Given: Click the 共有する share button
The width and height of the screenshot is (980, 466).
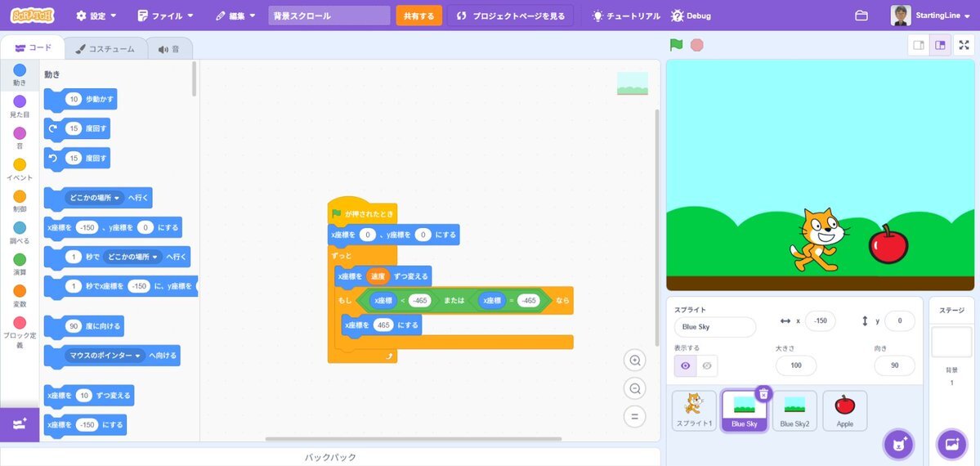Looking at the screenshot, I should tap(418, 16).
